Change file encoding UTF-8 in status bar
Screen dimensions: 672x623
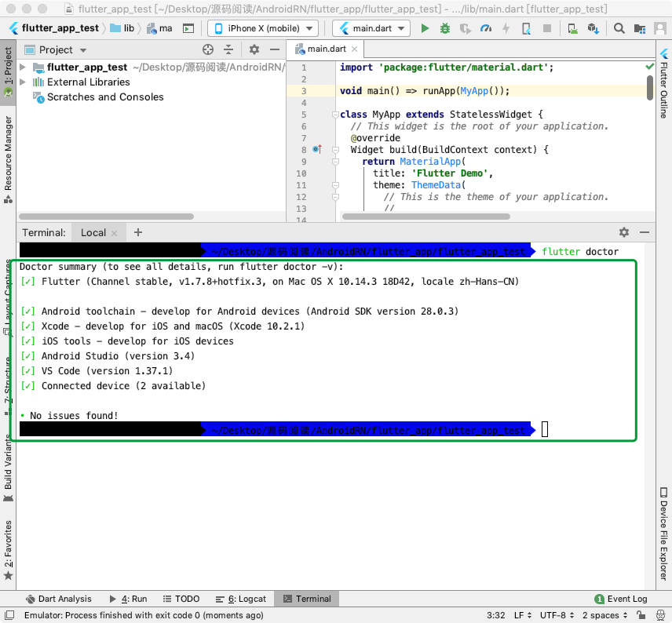coord(557,615)
